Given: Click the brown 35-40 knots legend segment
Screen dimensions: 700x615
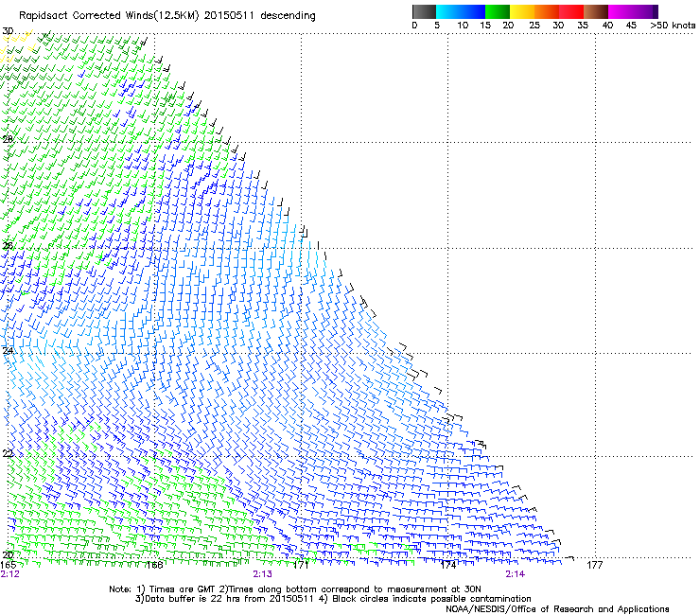Looking at the screenshot, I should point(596,11).
